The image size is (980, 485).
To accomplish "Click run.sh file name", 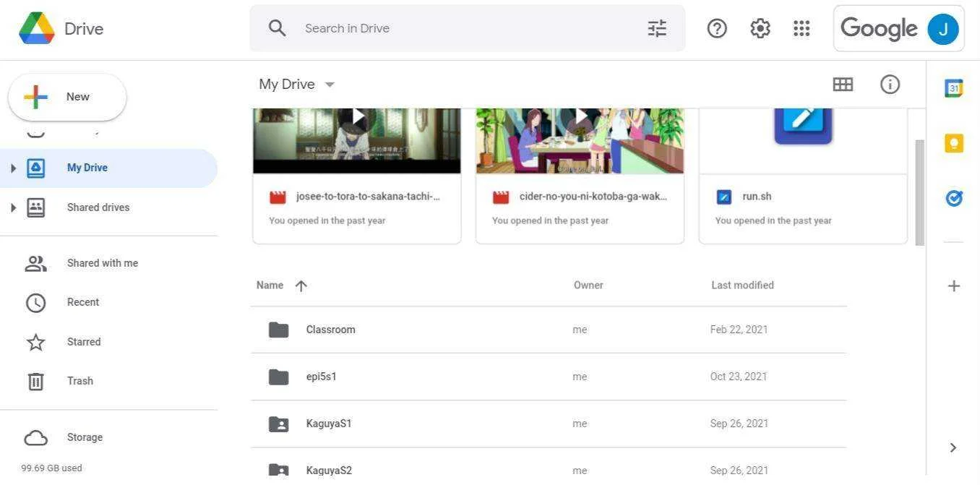I will coord(757,197).
